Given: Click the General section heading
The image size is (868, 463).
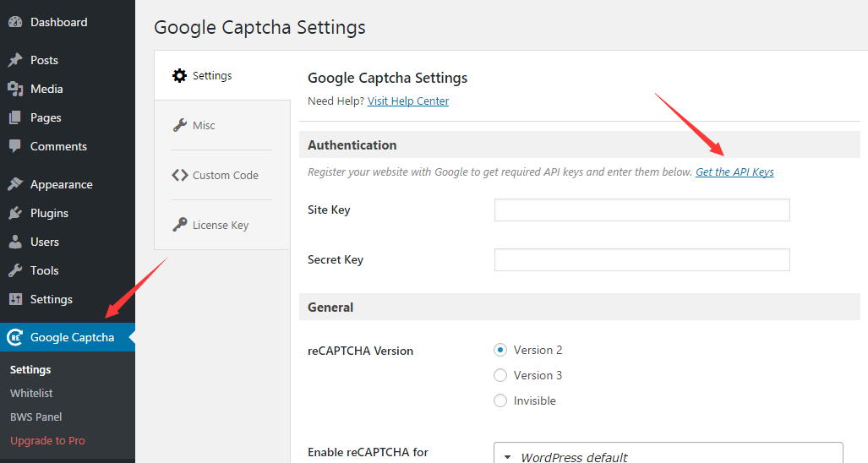Looking at the screenshot, I should (x=330, y=307).
